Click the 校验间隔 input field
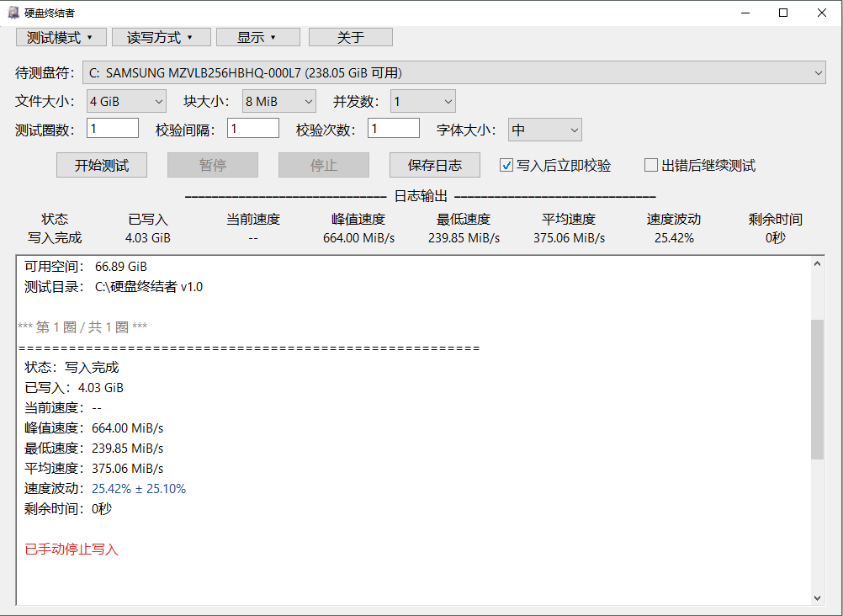 point(253,129)
